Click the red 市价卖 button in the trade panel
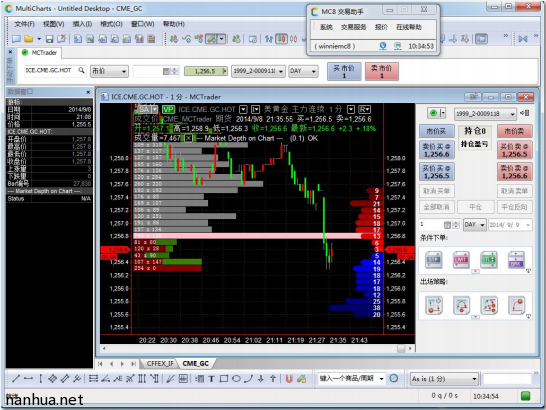Image resolution: width=546 pixels, height=410 pixels. (515, 131)
